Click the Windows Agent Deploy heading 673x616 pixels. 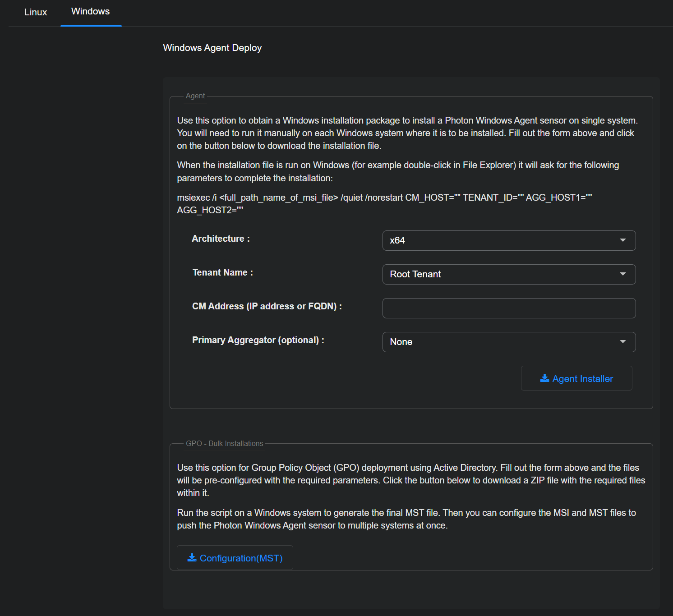click(x=212, y=48)
